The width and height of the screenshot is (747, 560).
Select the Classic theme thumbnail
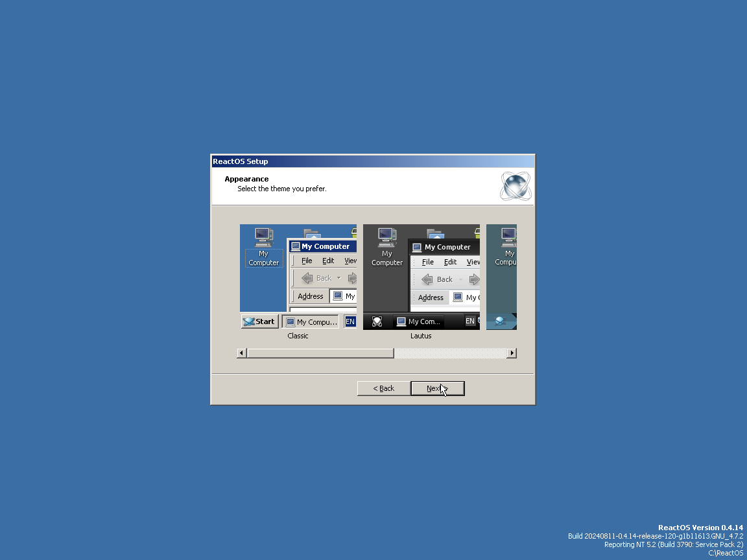pyautogui.click(x=298, y=277)
